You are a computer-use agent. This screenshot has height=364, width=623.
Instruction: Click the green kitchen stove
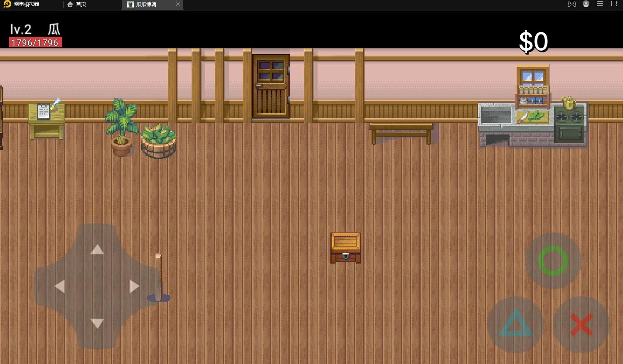570,125
